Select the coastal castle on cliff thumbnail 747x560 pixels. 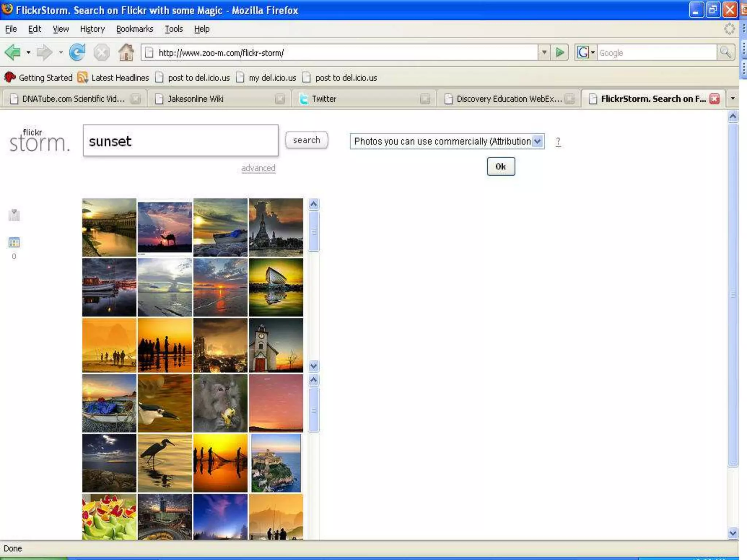coord(276,463)
